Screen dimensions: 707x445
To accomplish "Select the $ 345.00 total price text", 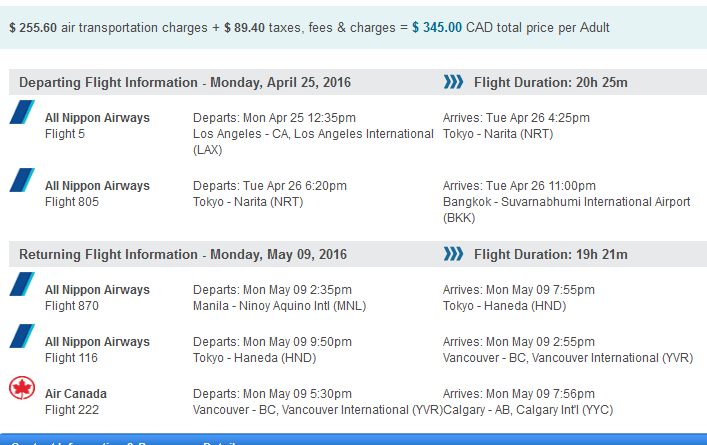I will click(x=437, y=28).
